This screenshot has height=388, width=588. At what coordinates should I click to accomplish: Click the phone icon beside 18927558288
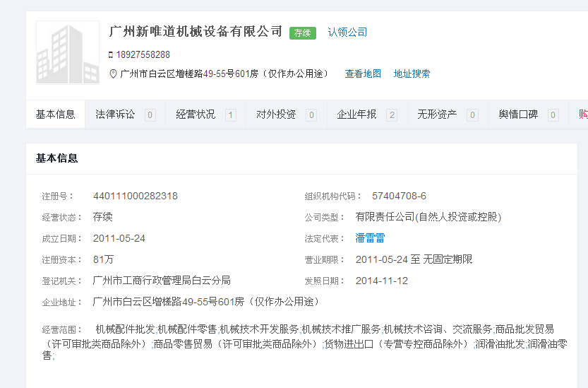[x=111, y=55]
